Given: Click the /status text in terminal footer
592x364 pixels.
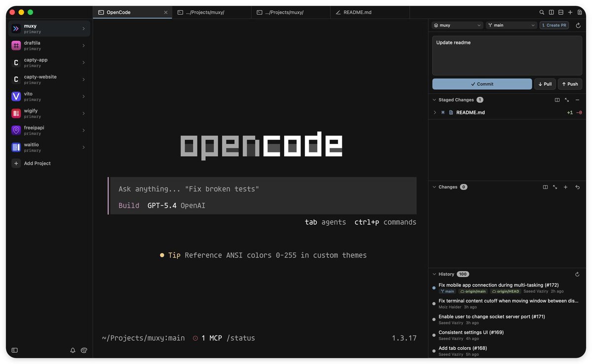Looking at the screenshot, I should [241, 338].
